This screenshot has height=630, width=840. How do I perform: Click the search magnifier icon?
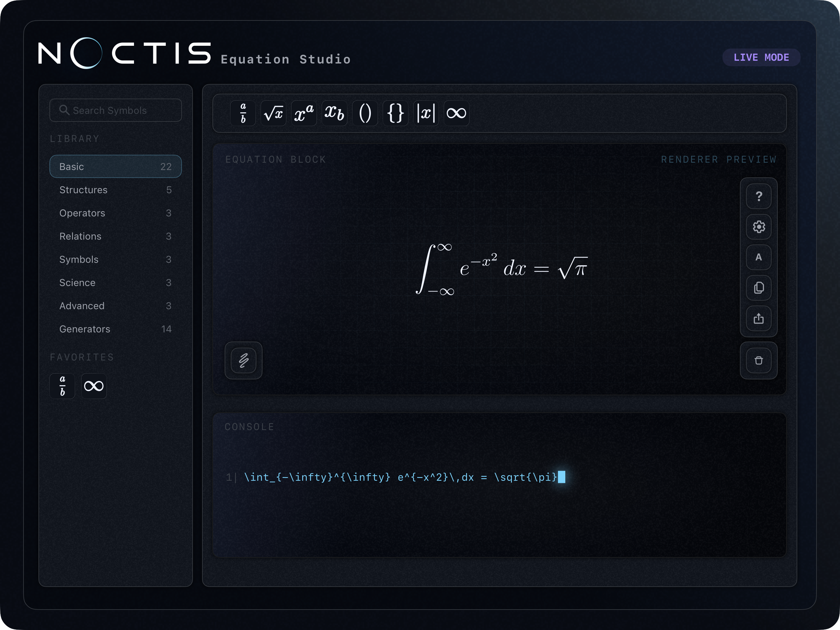pyautogui.click(x=64, y=110)
